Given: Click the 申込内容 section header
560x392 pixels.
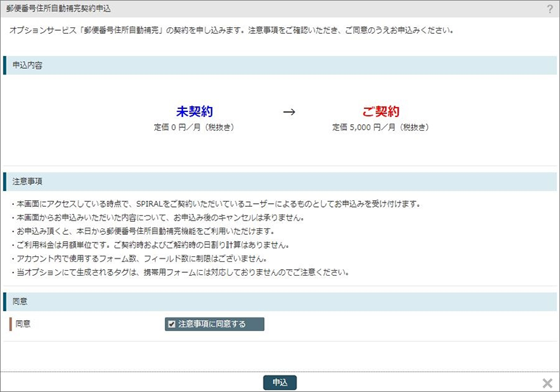Looking at the screenshot, I should tap(280, 65).
